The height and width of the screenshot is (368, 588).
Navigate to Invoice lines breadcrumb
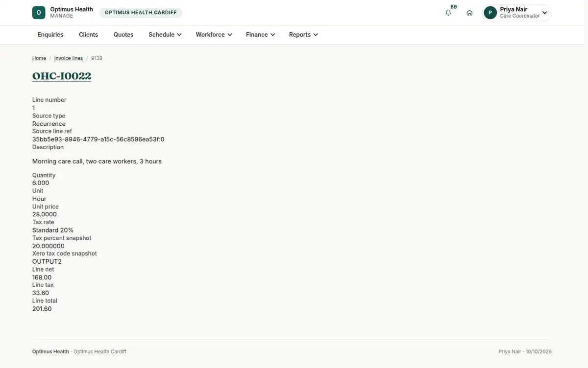pyautogui.click(x=69, y=58)
